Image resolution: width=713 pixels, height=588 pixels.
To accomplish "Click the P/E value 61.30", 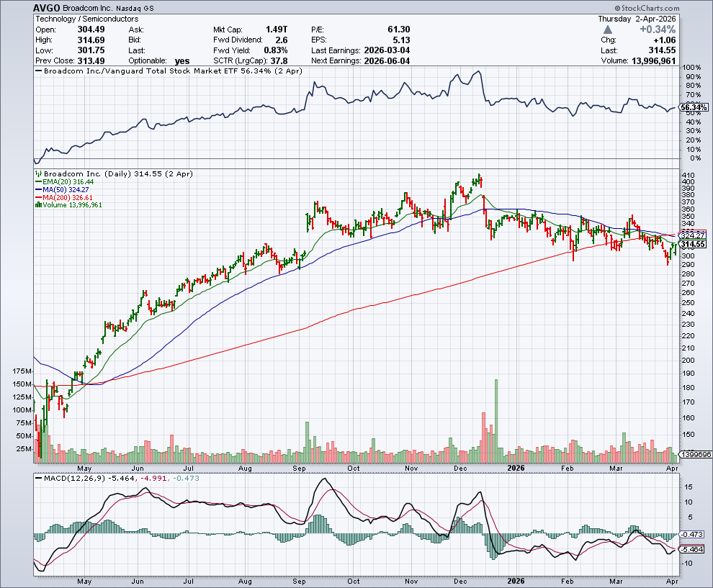I will pos(399,30).
